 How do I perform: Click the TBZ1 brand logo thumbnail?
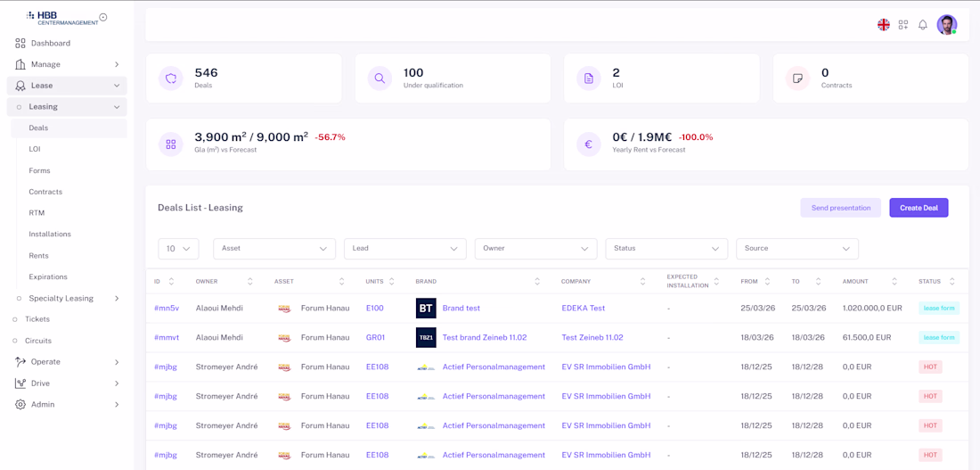tap(426, 337)
